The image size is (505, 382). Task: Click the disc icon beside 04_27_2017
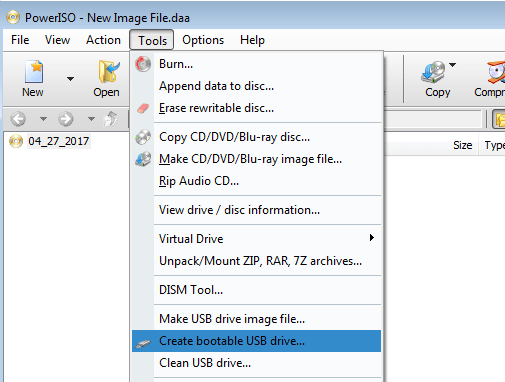point(16,141)
